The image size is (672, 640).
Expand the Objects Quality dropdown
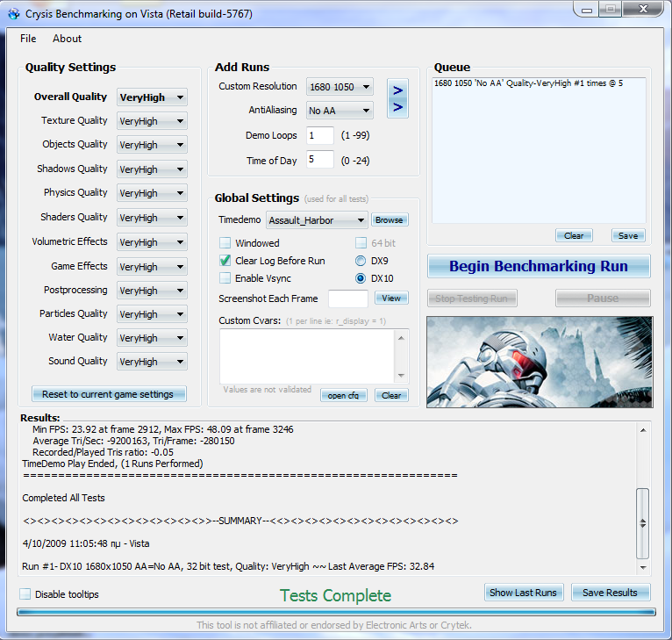(152, 145)
